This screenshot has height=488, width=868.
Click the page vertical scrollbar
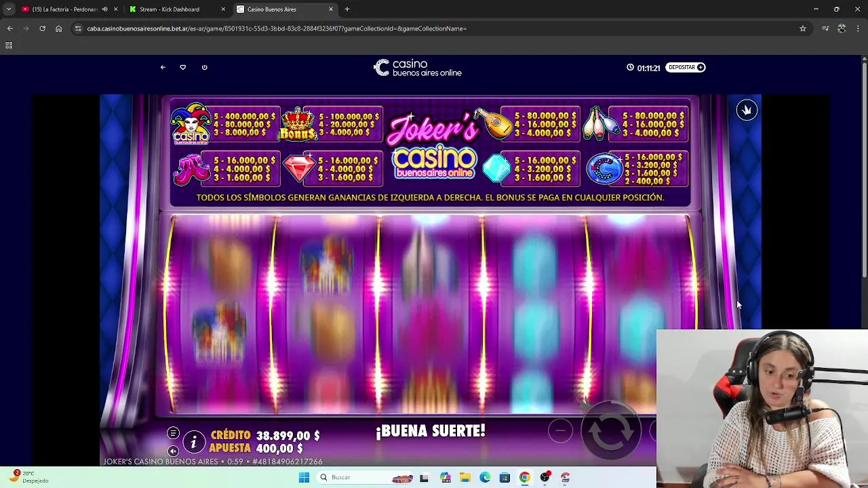[864, 169]
